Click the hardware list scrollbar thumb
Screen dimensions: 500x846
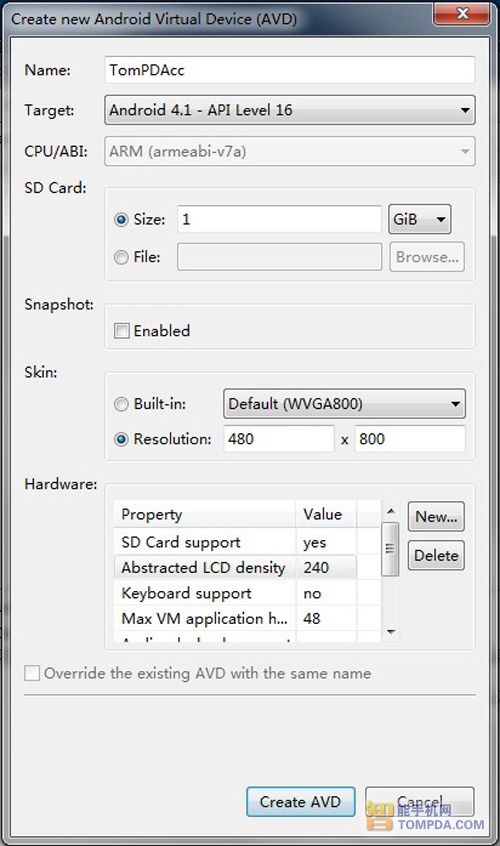pos(391,549)
